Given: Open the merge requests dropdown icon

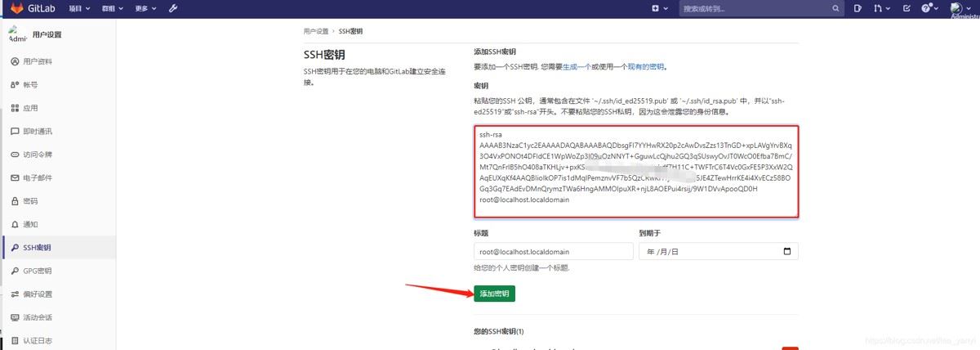Looking at the screenshot, I should pyautogui.click(x=881, y=8).
